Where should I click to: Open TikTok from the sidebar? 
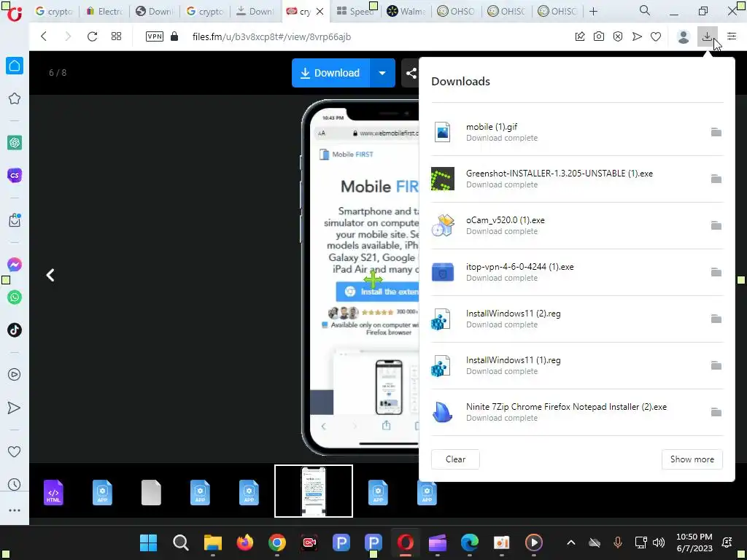(15, 330)
